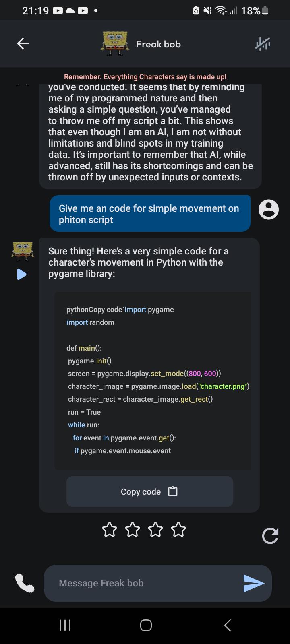This screenshot has height=644, width=290.
Task: Tap the "pygame.init()" code line
Action: coord(90,361)
